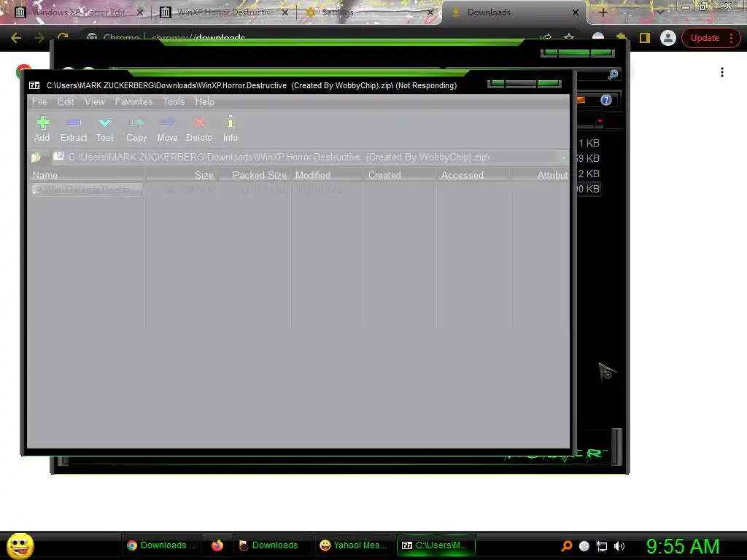The image size is (747, 560).
Task: Bookmark this page with the star icon
Action: coord(569,38)
